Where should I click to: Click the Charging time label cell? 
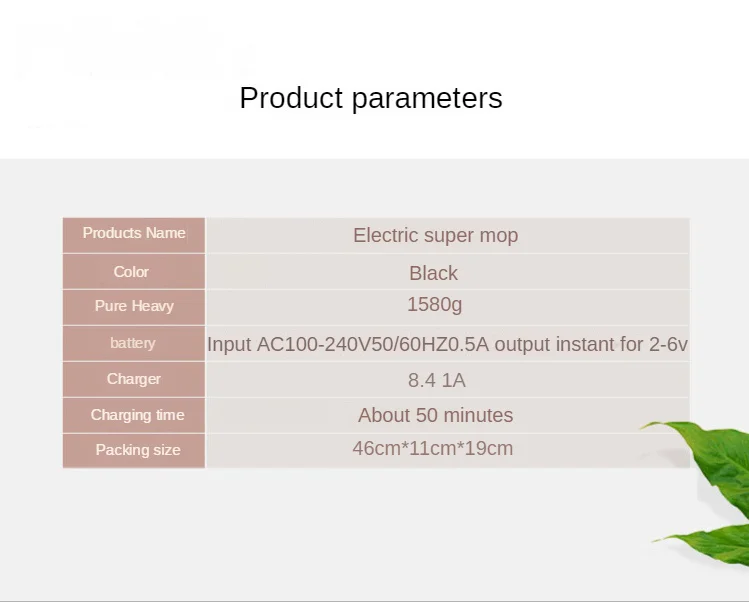[x=137, y=415]
